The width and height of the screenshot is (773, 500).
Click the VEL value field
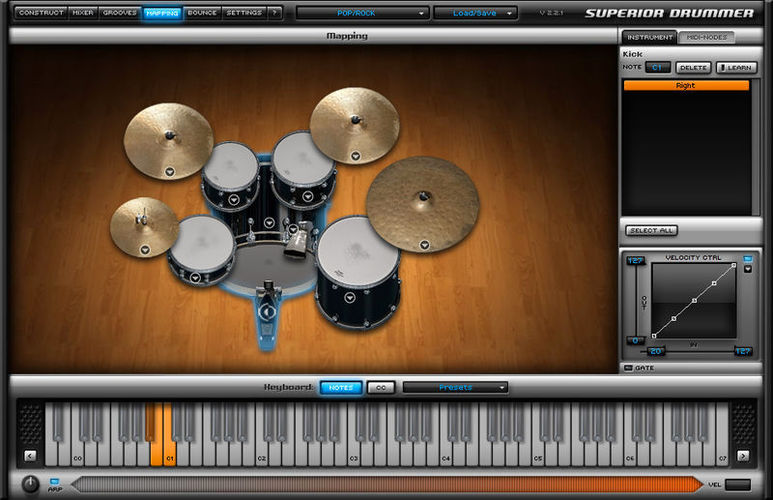pos(738,485)
